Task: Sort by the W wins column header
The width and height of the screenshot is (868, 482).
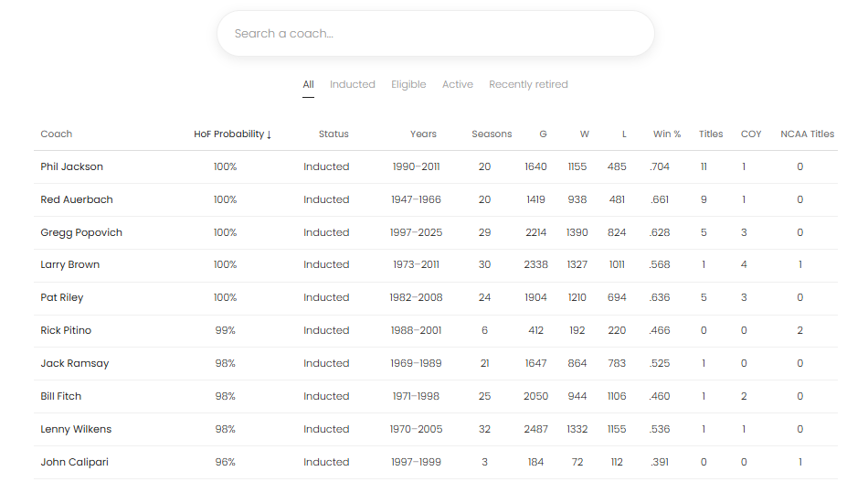Action: [x=585, y=134]
